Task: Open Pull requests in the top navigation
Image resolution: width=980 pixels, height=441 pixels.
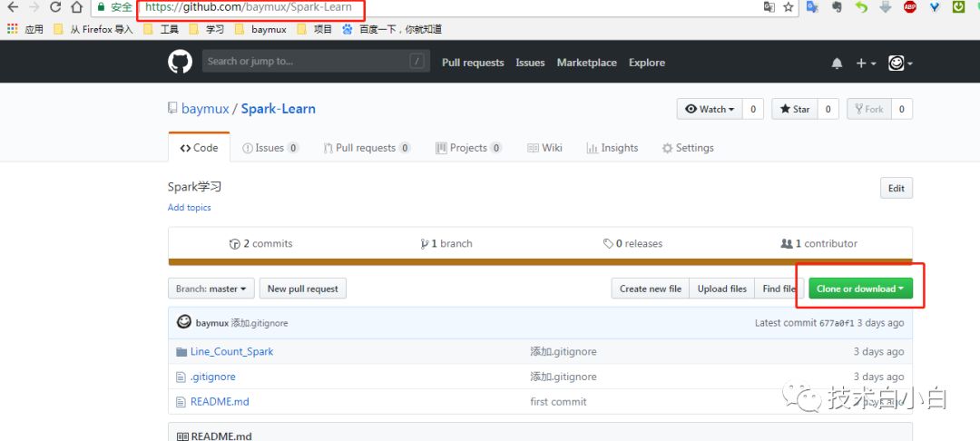Action: (473, 63)
